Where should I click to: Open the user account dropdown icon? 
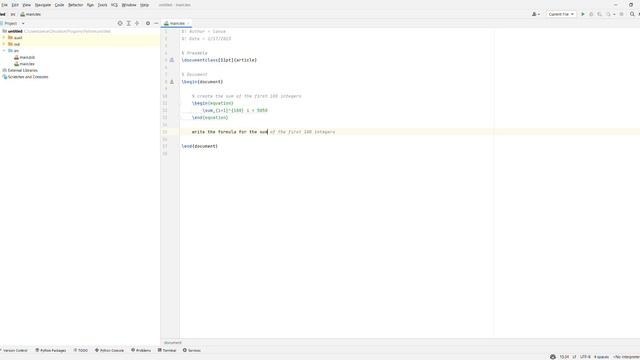pos(536,14)
